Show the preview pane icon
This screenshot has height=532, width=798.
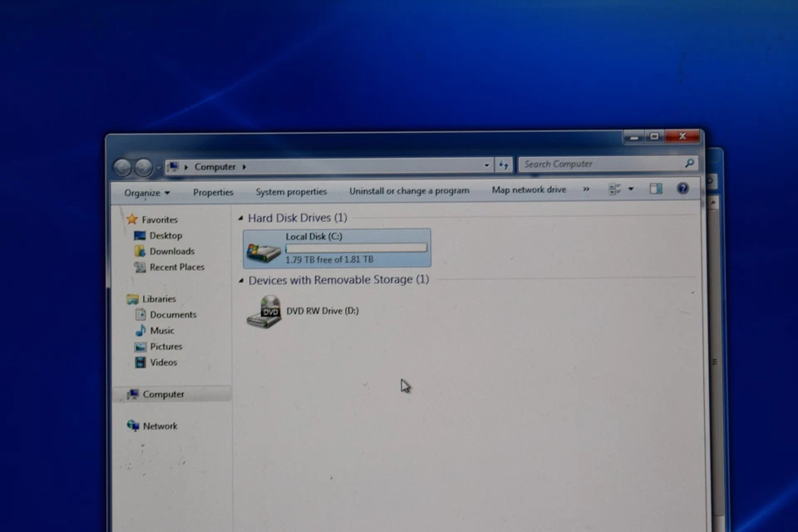[x=656, y=189]
